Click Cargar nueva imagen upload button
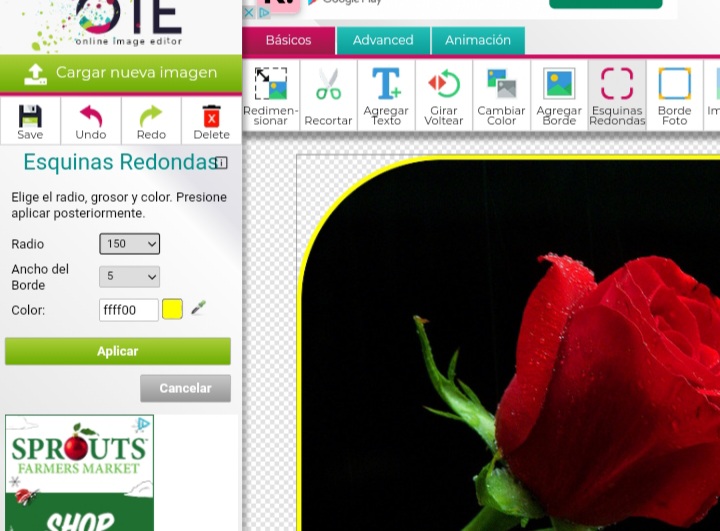 coord(121,73)
